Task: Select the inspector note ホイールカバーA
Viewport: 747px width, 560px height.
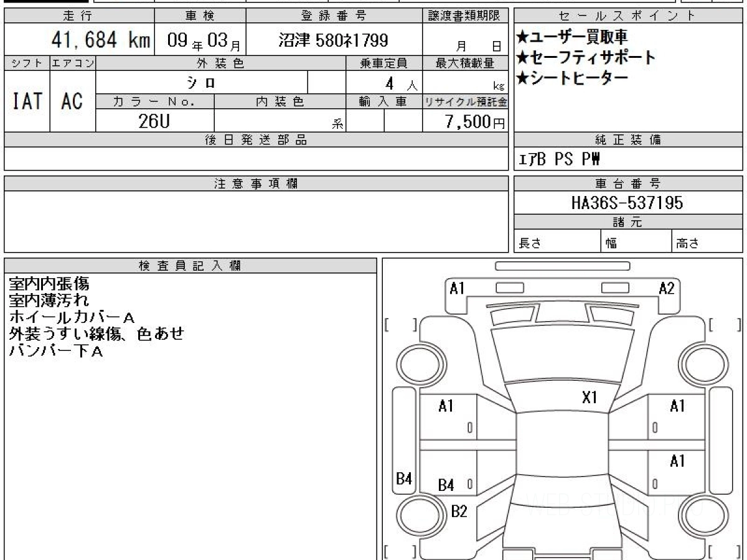Action: pos(72,317)
